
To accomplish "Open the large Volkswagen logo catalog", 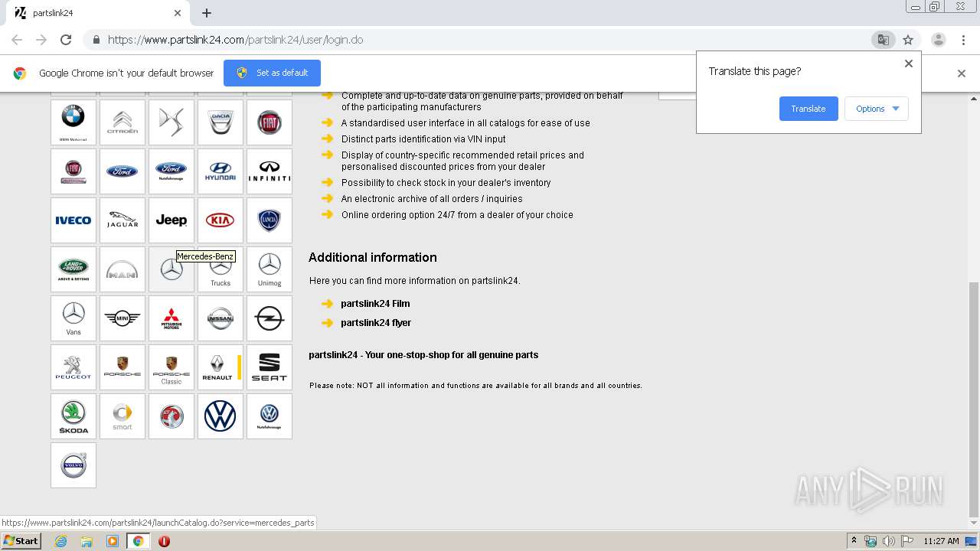I will tap(220, 416).
